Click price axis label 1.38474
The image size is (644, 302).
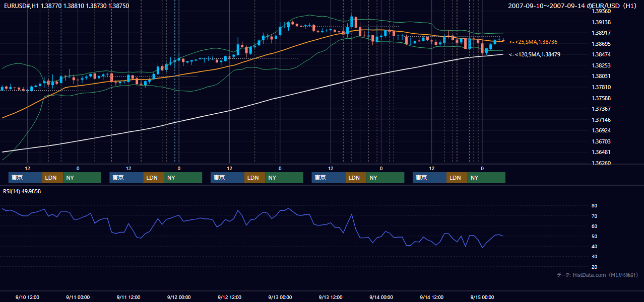(x=601, y=54)
